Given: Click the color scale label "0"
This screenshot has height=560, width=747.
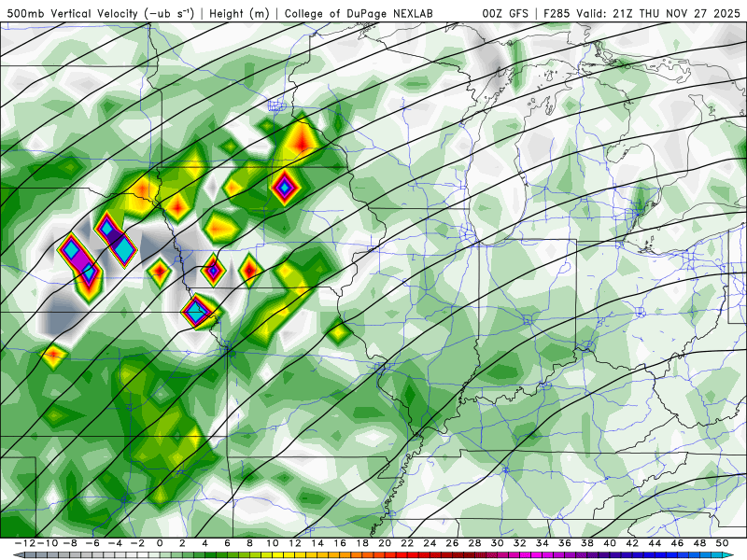Looking at the screenshot, I should 159,543.
